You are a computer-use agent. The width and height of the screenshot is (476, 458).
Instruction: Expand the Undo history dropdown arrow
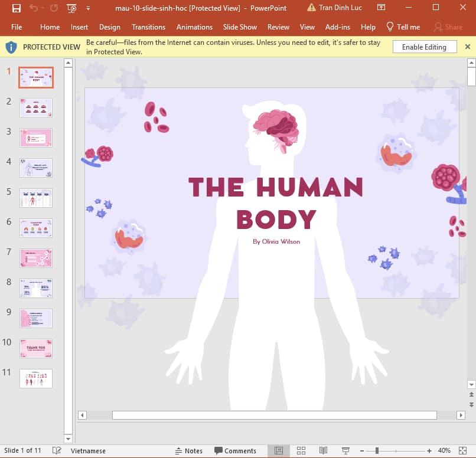coord(41,8)
